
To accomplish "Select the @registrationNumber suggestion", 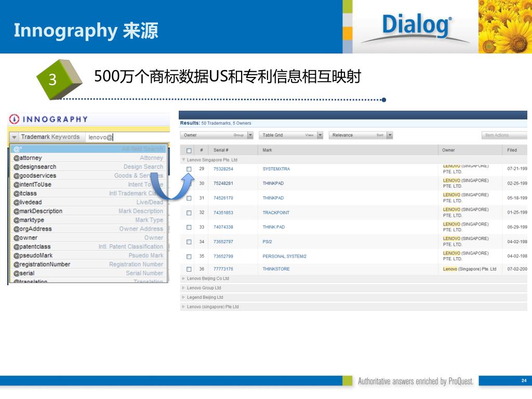I will [x=88, y=264].
